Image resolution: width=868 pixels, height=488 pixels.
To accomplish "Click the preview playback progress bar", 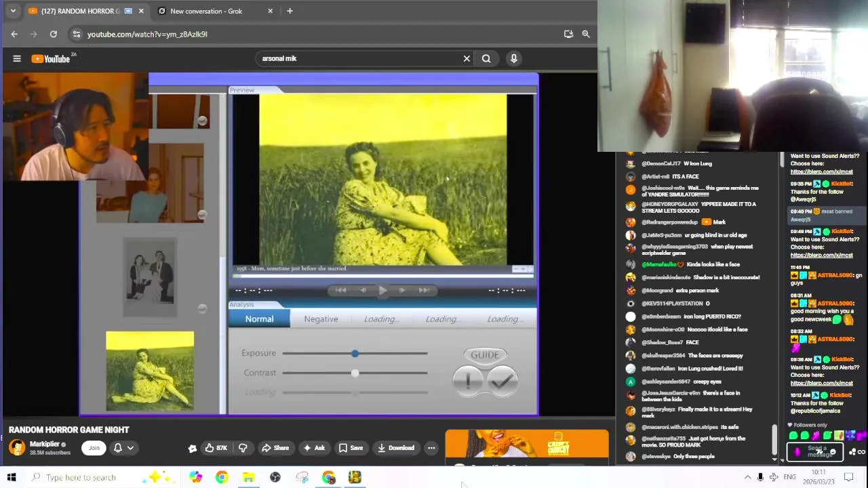I will (x=383, y=276).
